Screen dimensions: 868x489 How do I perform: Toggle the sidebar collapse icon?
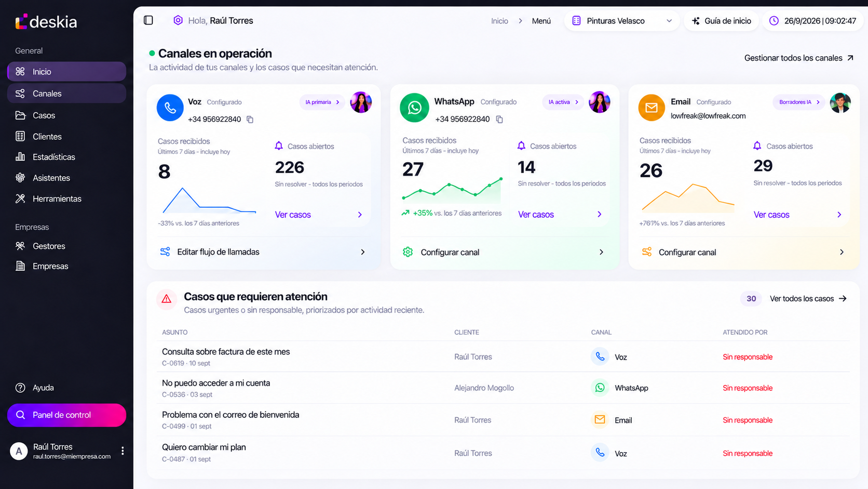148,20
